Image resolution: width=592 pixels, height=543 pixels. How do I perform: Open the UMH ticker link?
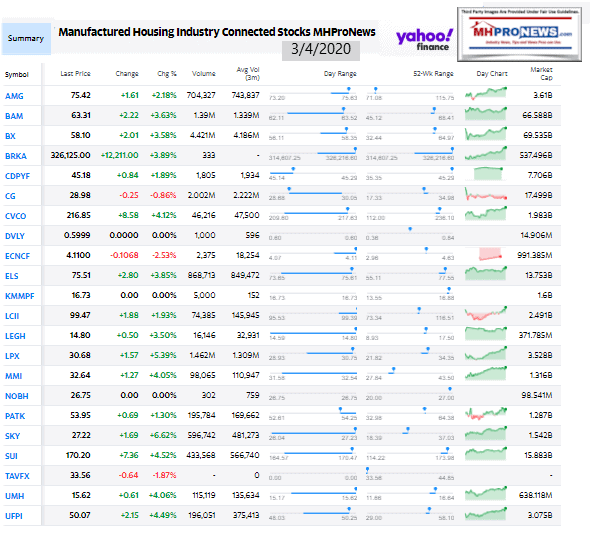click(15, 497)
